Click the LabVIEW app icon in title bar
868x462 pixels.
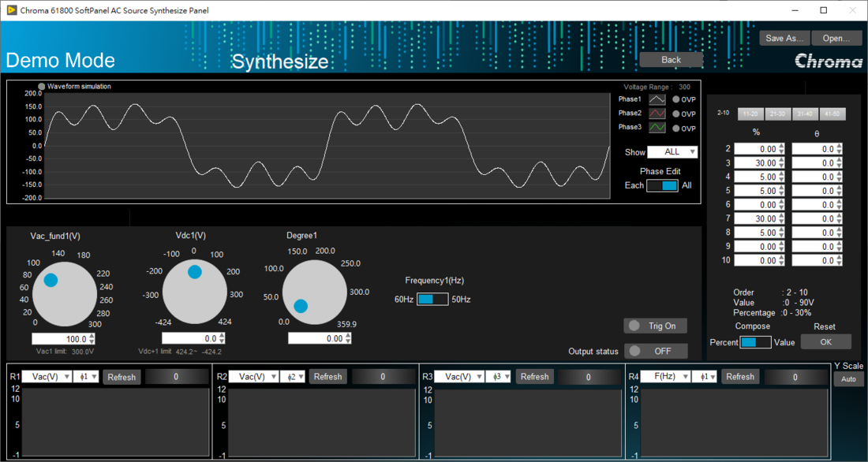click(x=11, y=10)
